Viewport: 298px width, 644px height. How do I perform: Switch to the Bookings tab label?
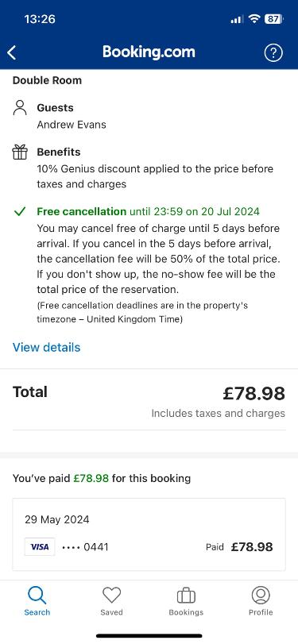186,612
